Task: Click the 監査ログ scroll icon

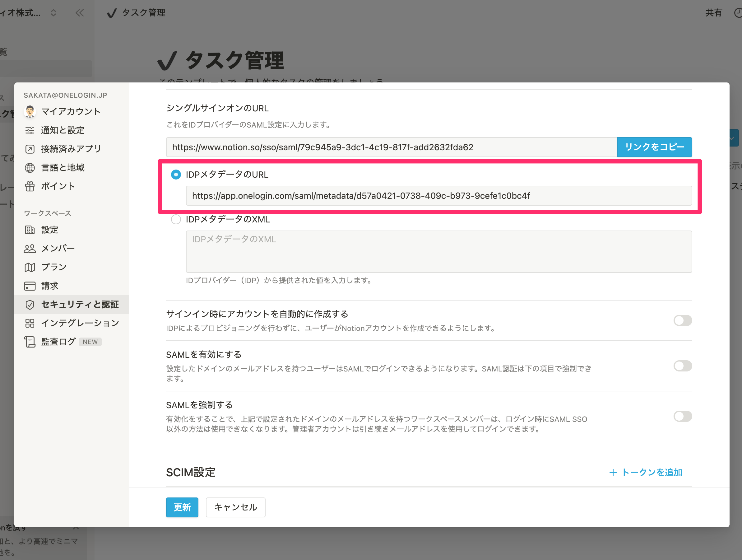Action: tap(30, 342)
